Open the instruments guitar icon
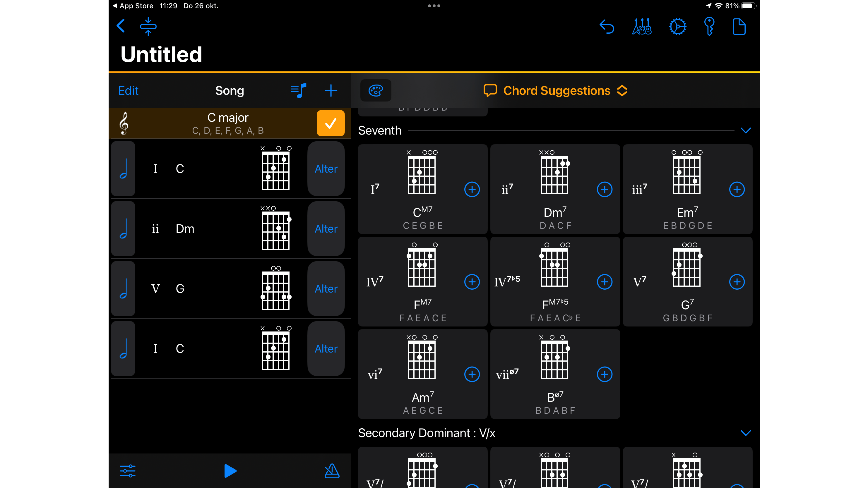Image resolution: width=868 pixels, height=488 pixels. [x=642, y=27]
